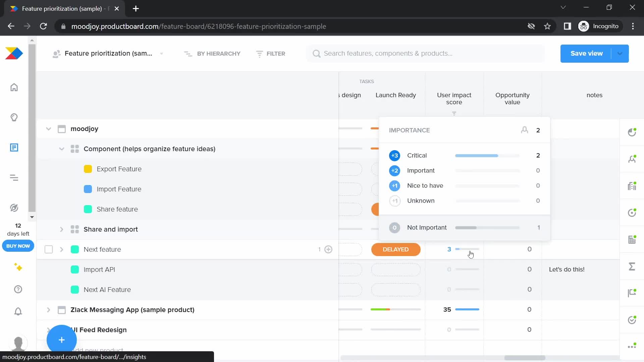Open notifications bell icon
Image resolution: width=644 pixels, height=362 pixels.
coord(18,311)
